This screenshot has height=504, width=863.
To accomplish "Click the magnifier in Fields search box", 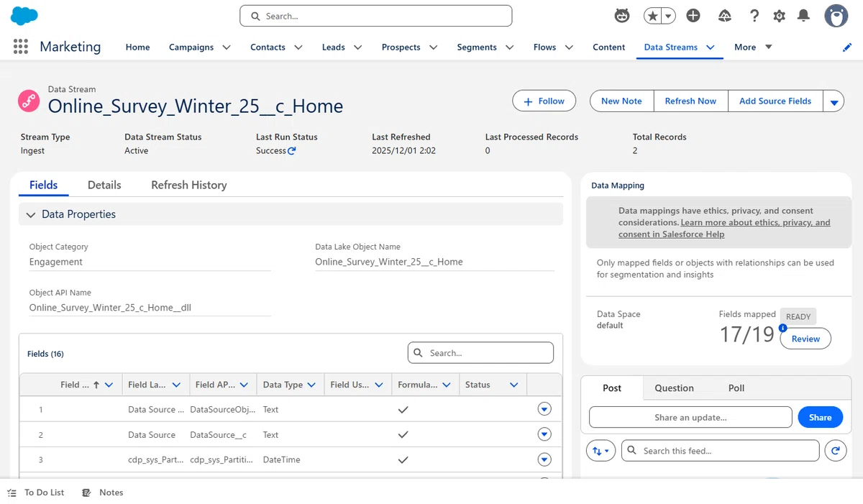I will point(419,353).
